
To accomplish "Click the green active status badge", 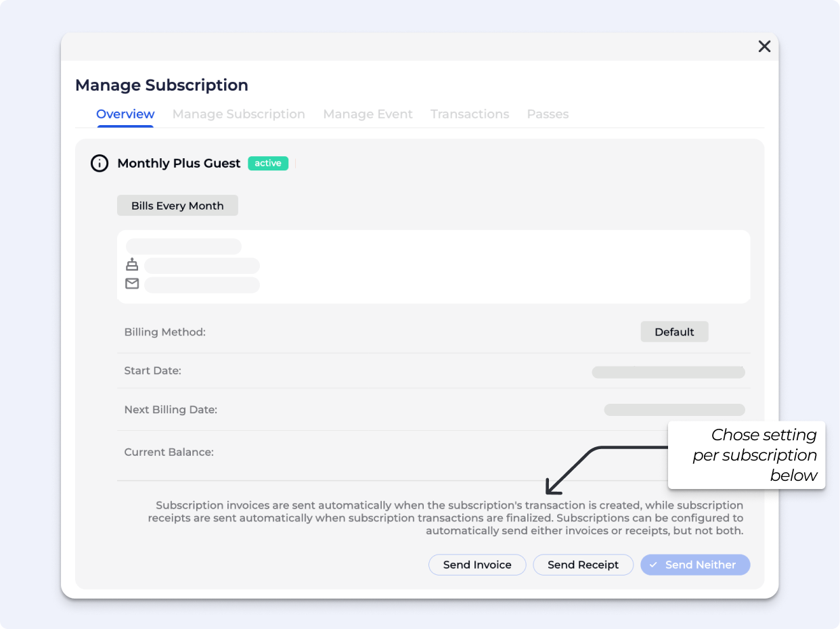I will pyautogui.click(x=268, y=164).
